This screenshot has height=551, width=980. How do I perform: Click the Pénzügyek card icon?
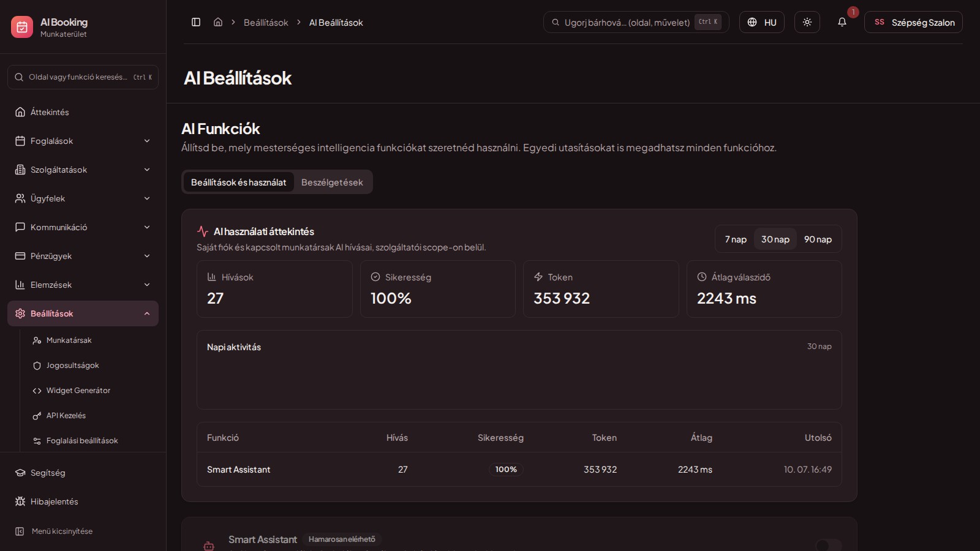(20, 256)
